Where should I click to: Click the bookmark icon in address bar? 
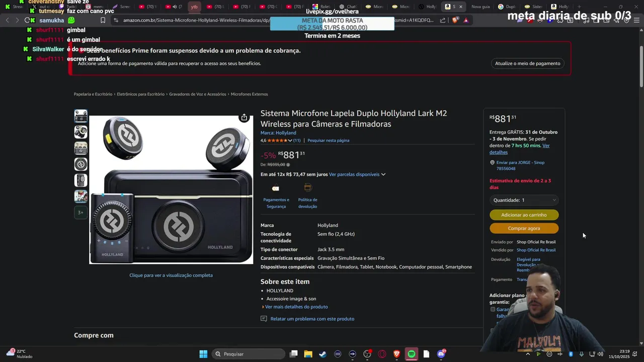[103, 20]
